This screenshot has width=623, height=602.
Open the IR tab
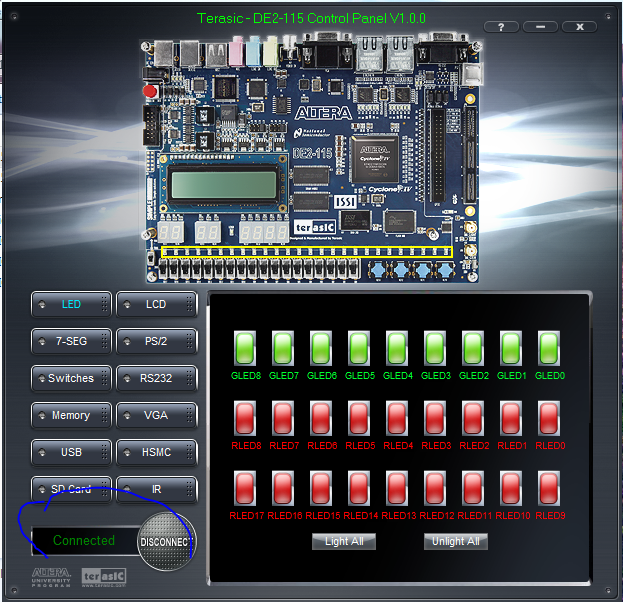pos(157,490)
